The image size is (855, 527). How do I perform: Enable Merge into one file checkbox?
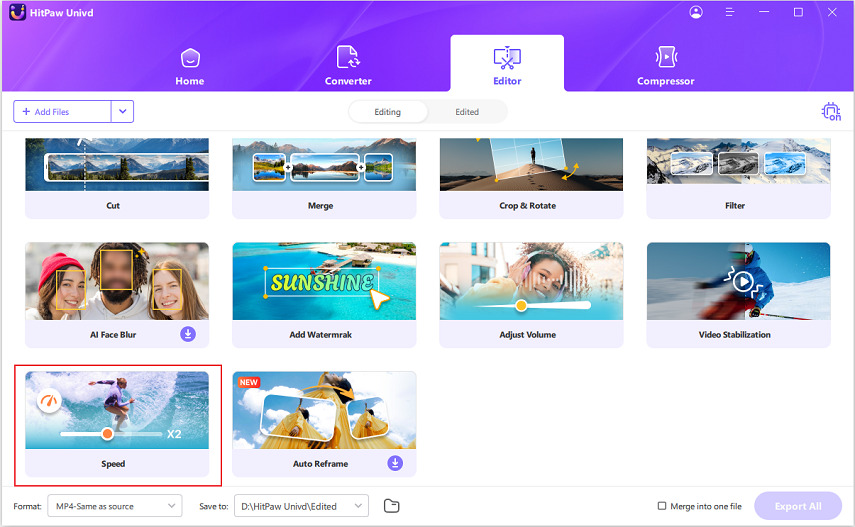[x=662, y=506]
